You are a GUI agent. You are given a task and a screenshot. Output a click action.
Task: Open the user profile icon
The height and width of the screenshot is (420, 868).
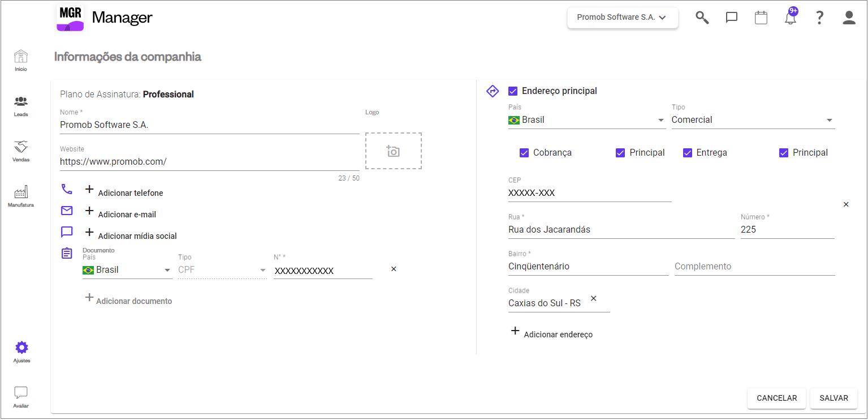pyautogui.click(x=849, y=18)
